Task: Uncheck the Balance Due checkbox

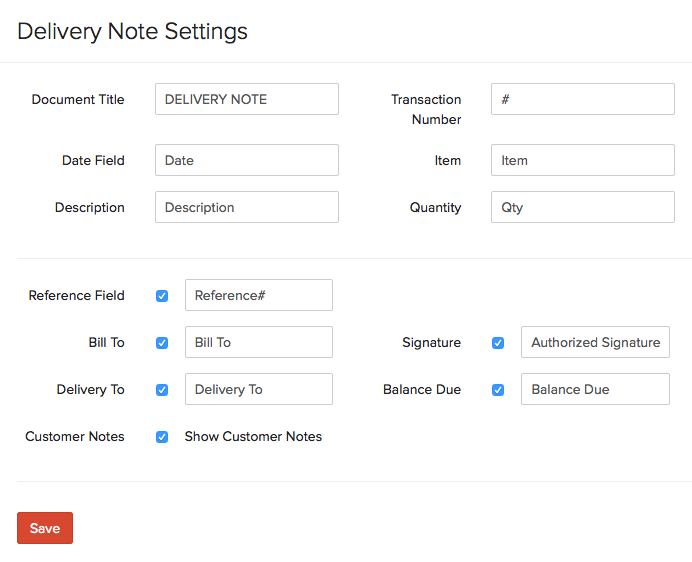Action: coord(498,390)
